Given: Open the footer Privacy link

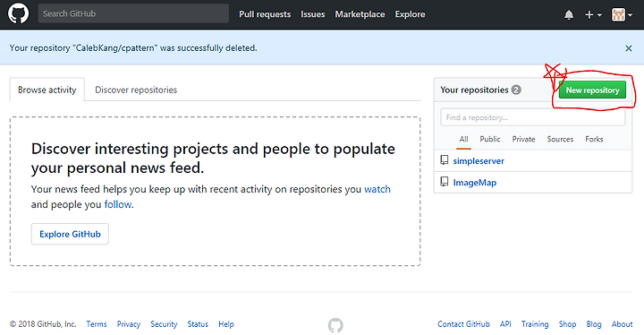Looking at the screenshot, I should (x=129, y=324).
